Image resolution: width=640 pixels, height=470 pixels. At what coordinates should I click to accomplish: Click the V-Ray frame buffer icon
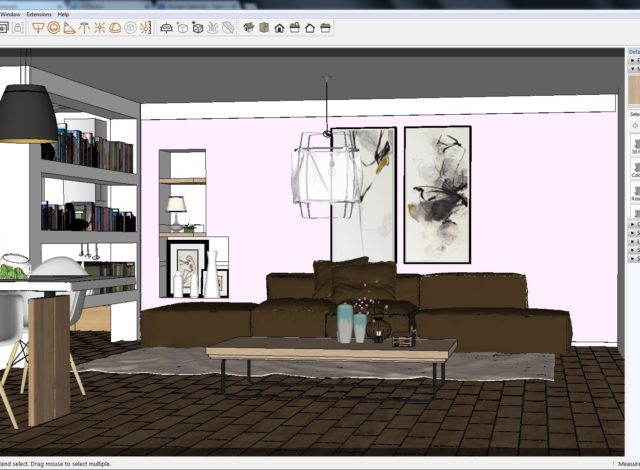point(3,28)
